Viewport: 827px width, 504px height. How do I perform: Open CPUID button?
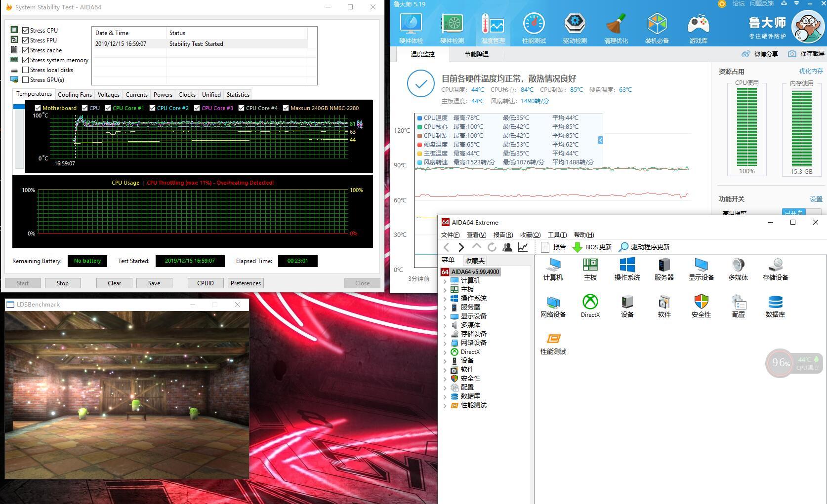(206, 283)
